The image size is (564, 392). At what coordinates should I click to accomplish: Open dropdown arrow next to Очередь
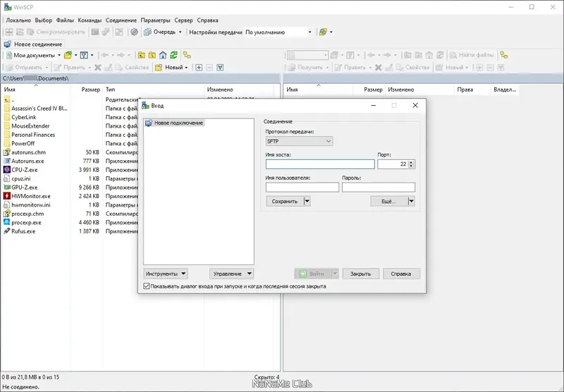coord(180,32)
